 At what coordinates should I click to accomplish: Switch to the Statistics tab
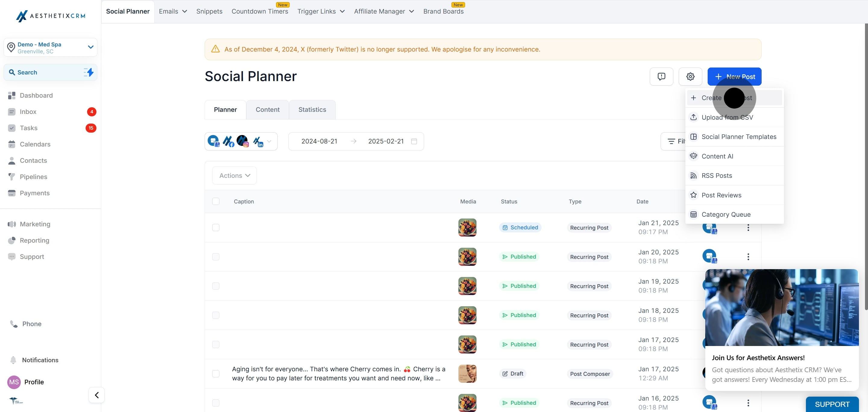click(312, 109)
